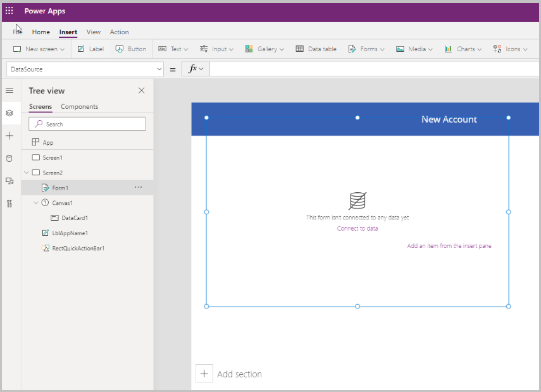Insert a Data table from toolbar
The width and height of the screenshot is (541, 392).
[316, 49]
